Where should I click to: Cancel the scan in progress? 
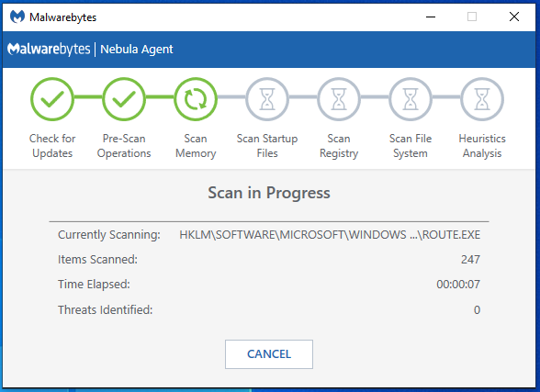pos(269,354)
